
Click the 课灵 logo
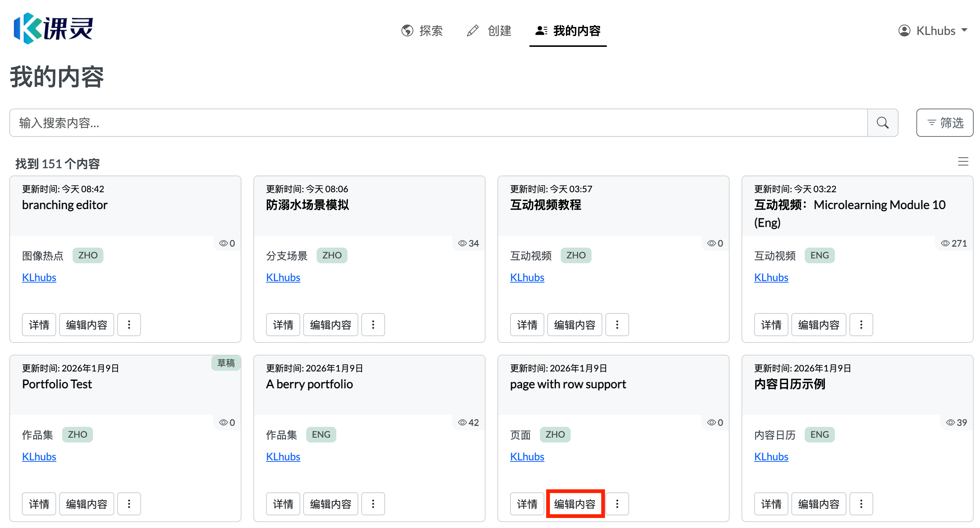(53, 29)
